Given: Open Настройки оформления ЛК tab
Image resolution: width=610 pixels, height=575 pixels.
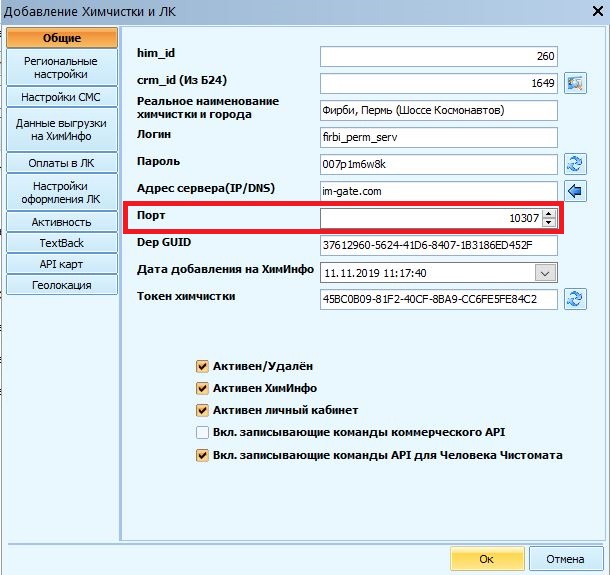Looking at the screenshot, I should click(62, 192).
